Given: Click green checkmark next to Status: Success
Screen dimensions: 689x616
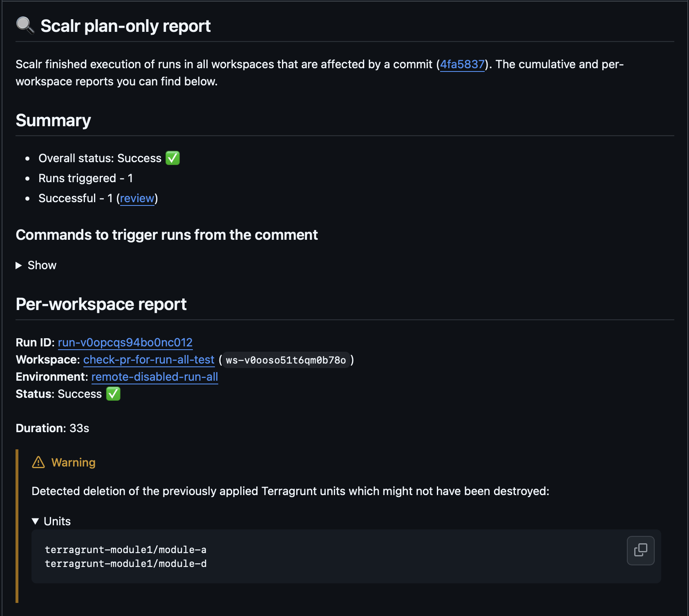Looking at the screenshot, I should pos(113,394).
